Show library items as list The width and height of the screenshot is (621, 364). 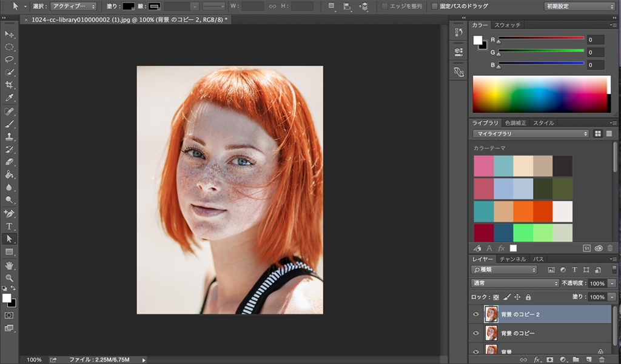(x=609, y=134)
